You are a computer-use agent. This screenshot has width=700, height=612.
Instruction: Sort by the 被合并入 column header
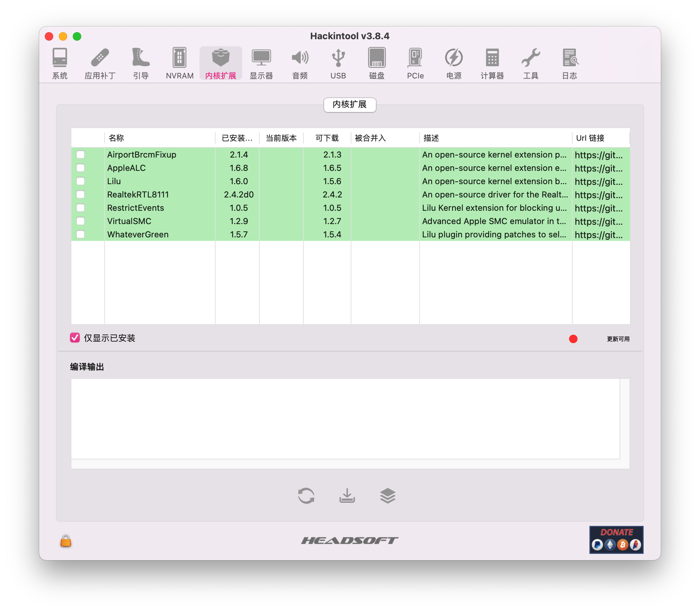coord(385,138)
